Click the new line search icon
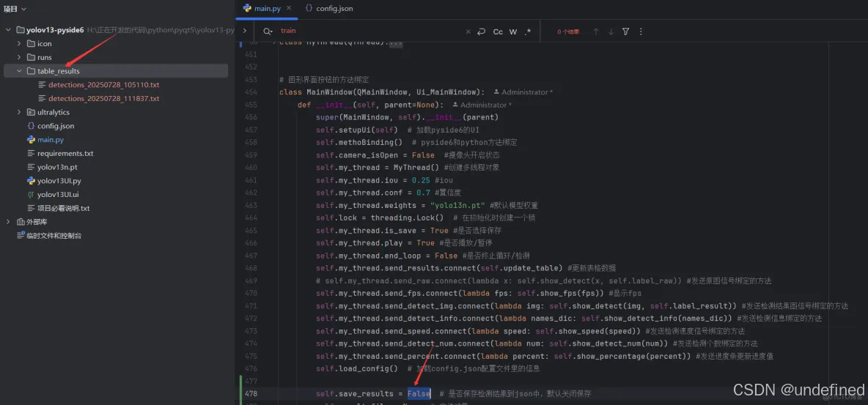The width and height of the screenshot is (868, 405). coord(481,31)
